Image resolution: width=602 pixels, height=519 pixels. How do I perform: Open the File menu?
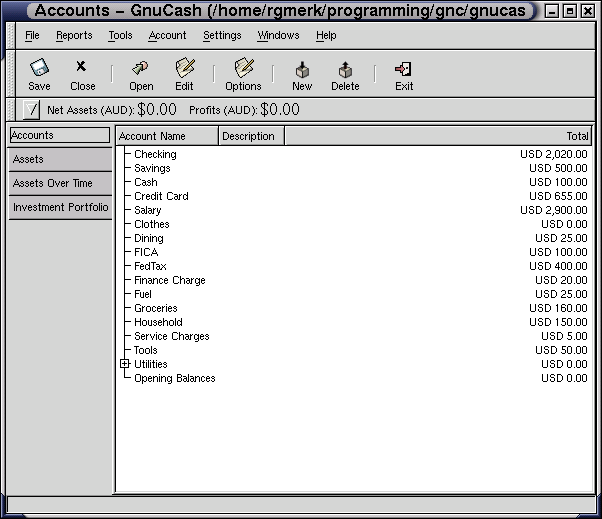click(32, 35)
